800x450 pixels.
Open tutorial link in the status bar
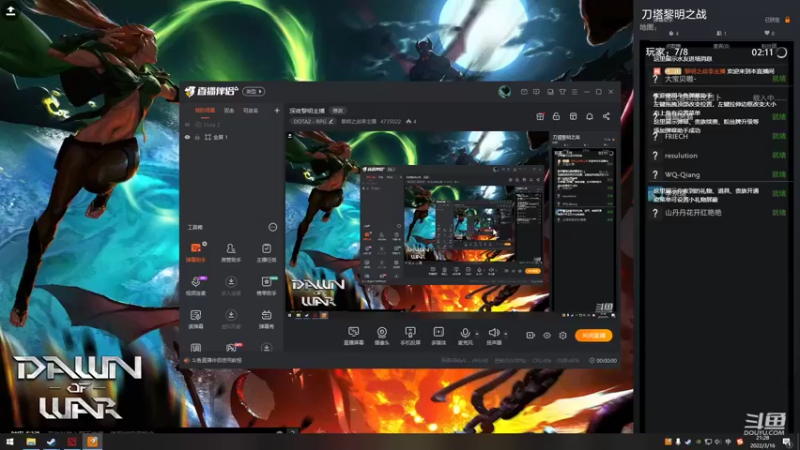coord(216,360)
